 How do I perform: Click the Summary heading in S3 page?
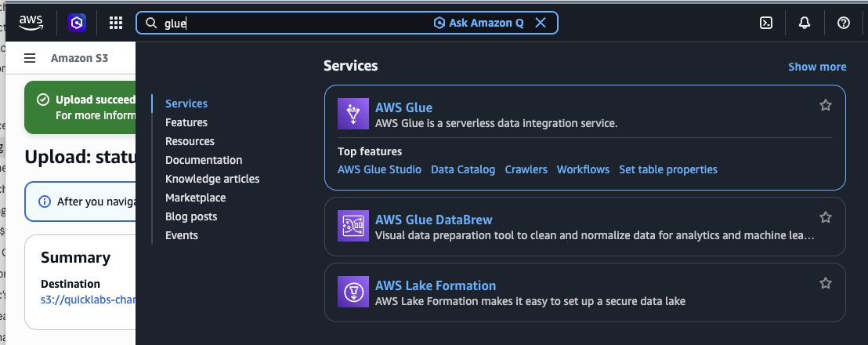(x=75, y=257)
